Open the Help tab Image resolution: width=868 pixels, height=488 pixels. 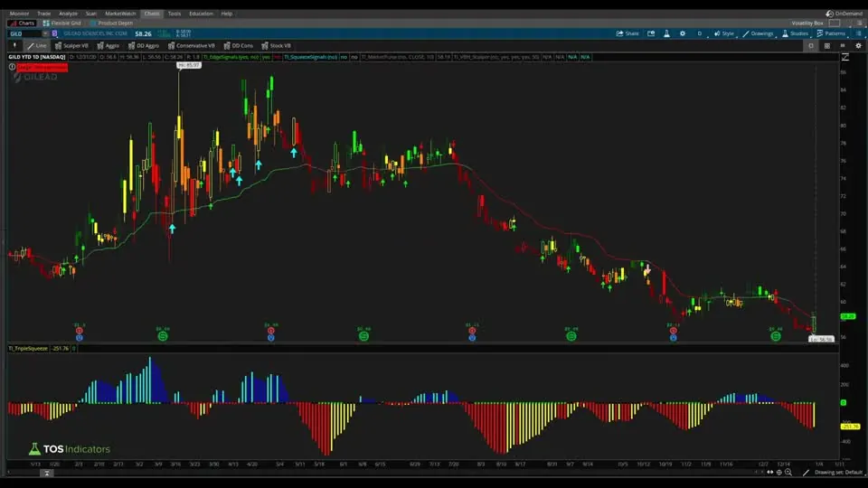pyautogui.click(x=226, y=14)
